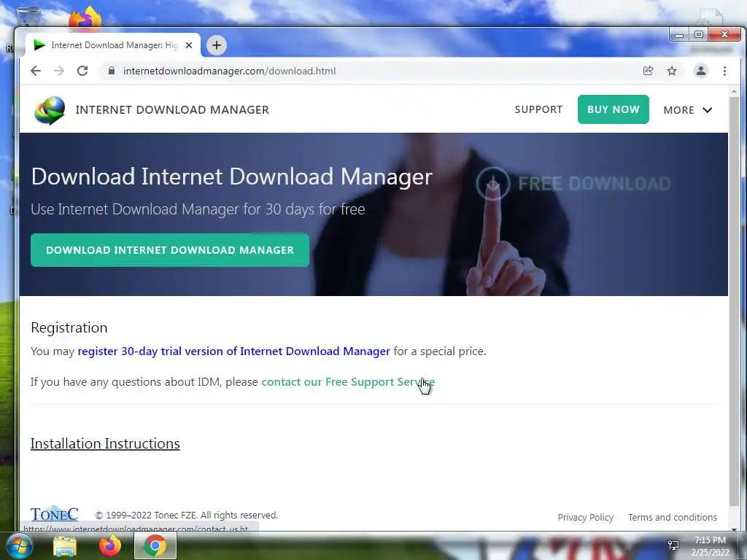Minimize the Chrome window
This screenshot has width=747, height=560.
click(x=679, y=35)
